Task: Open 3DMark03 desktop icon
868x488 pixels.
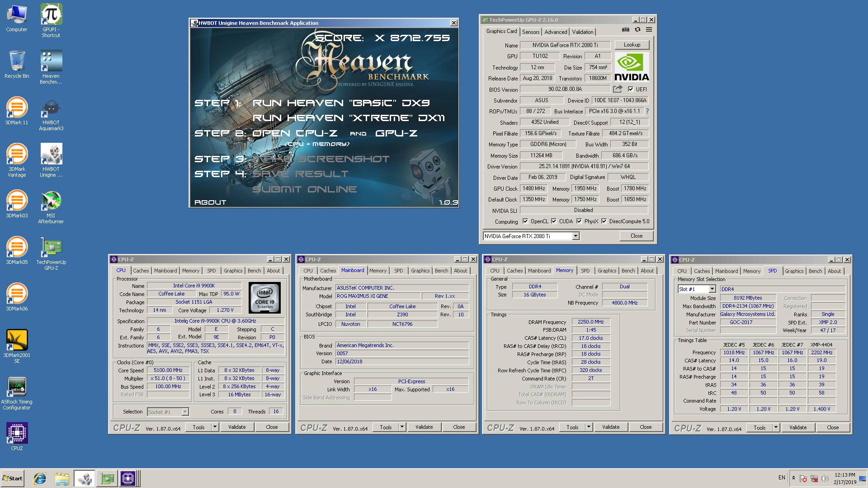Action: [x=17, y=204]
